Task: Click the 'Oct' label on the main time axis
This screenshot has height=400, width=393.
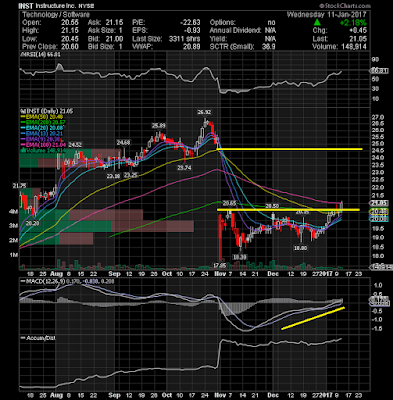Action: coord(167,274)
